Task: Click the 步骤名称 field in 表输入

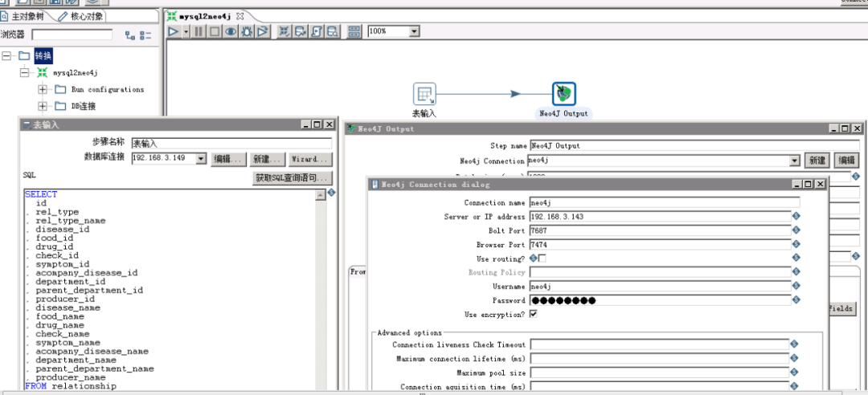Action: pyautogui.click(x=231, y=143)
